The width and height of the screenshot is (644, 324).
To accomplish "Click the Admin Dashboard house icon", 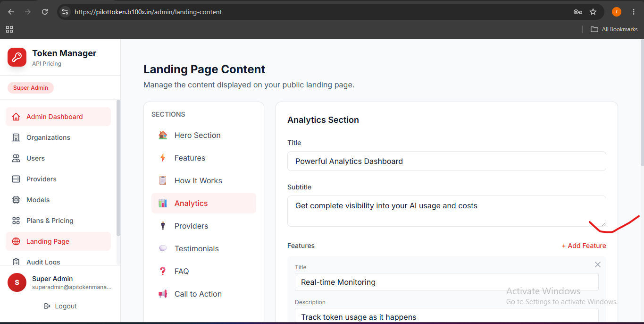I will 16,117.
